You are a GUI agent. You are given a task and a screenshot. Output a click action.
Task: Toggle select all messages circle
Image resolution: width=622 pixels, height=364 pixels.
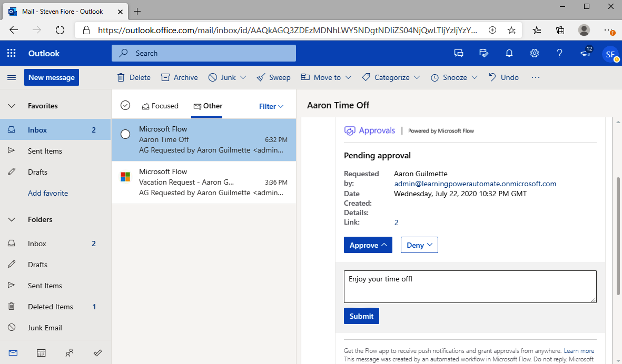coord(125,105)
